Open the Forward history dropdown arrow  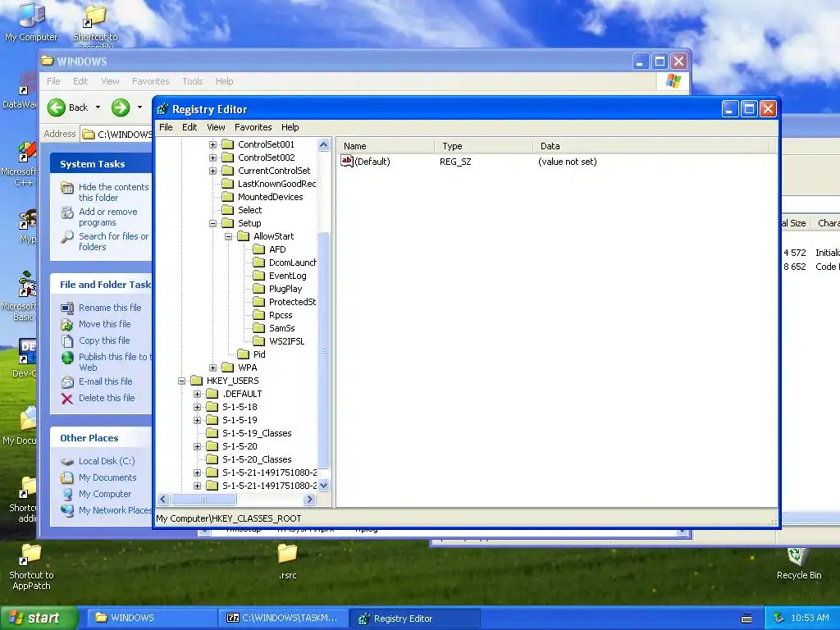[x=139, y=107]
